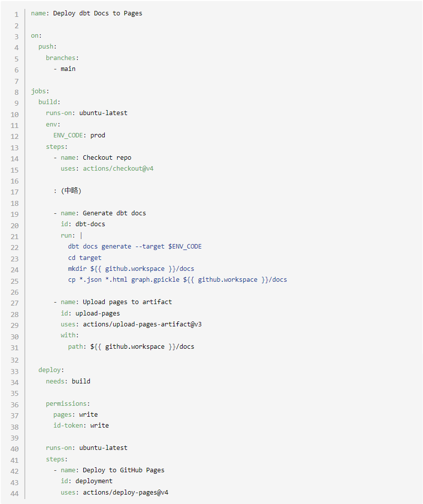Image resolution: width=423 pixels, height=504 pixels.
Task: Click the 'Deploy to GitHub Pages' step name
Action: 123,470
